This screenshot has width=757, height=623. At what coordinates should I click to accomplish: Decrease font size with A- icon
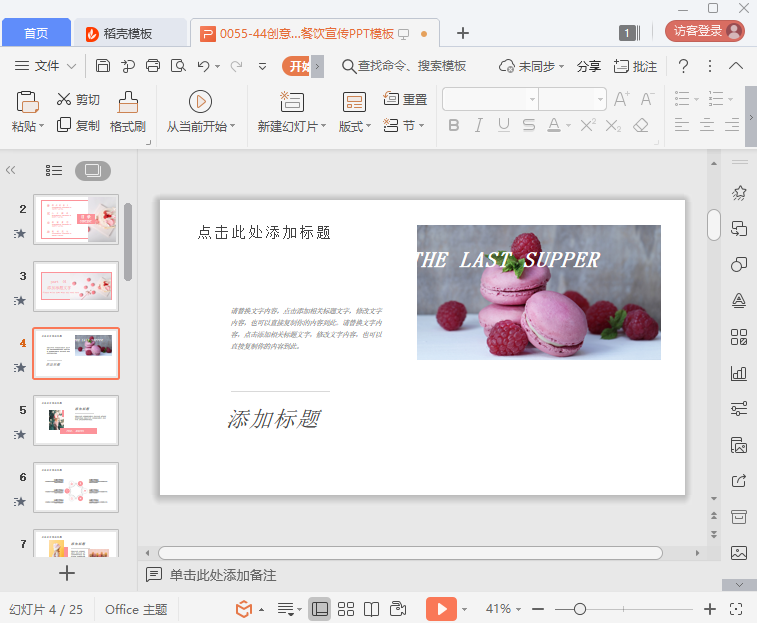point(647,99)
